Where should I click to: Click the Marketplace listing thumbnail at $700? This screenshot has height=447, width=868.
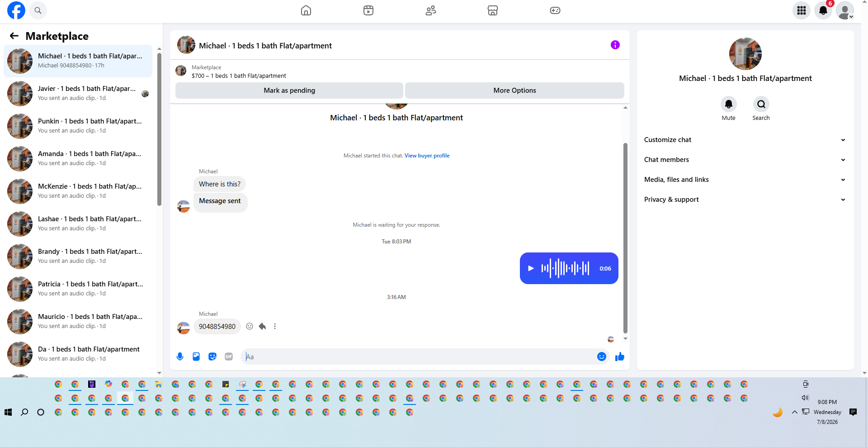coord(181,71)
